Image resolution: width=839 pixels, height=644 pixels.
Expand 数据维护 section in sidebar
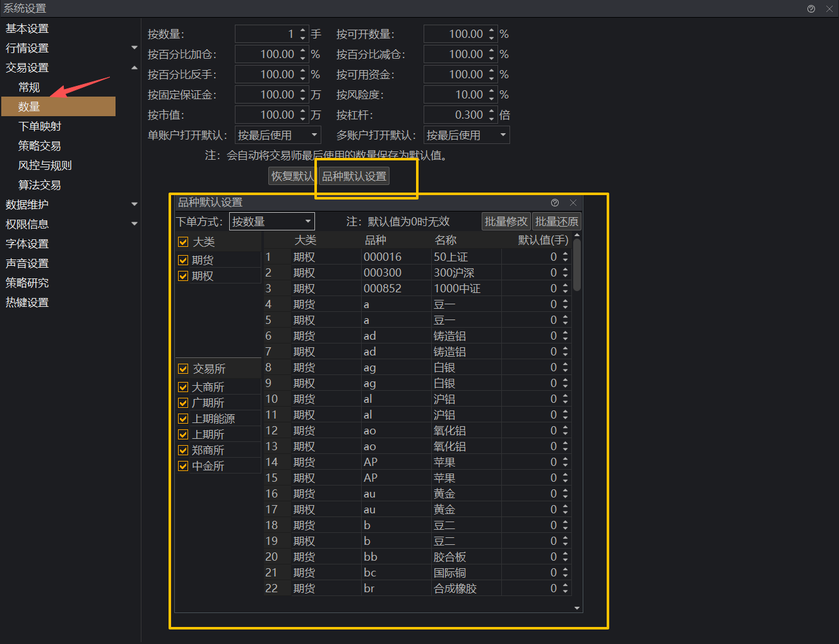[x=134, y=205]
